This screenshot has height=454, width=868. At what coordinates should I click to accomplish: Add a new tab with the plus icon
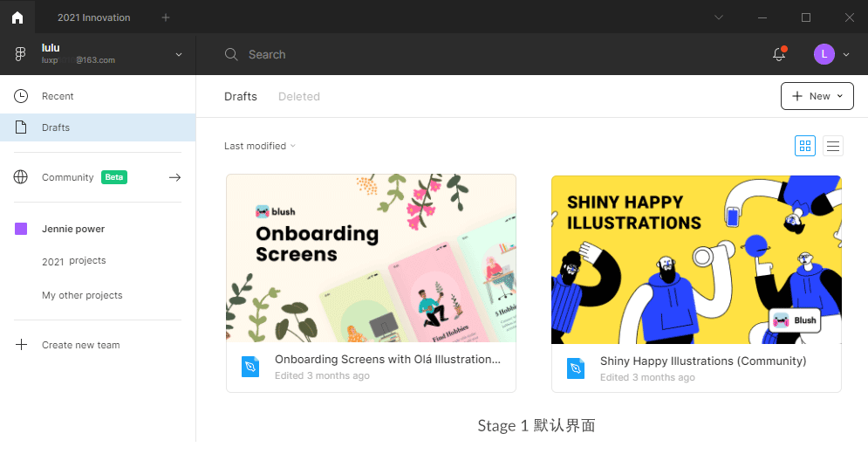(166, 17)
